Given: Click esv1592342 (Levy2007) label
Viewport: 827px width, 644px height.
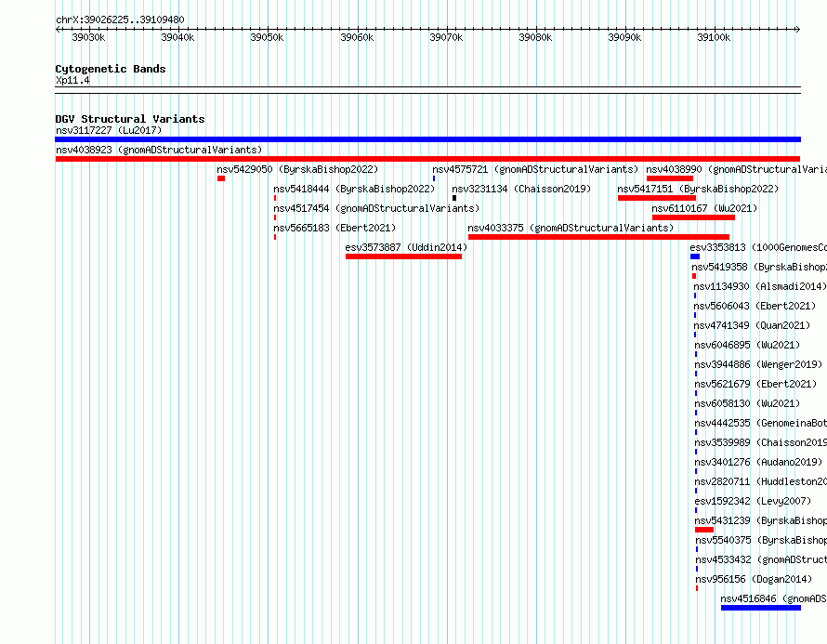Looking at the screenshot, I should pyautogui.click(x=753, y=501).
